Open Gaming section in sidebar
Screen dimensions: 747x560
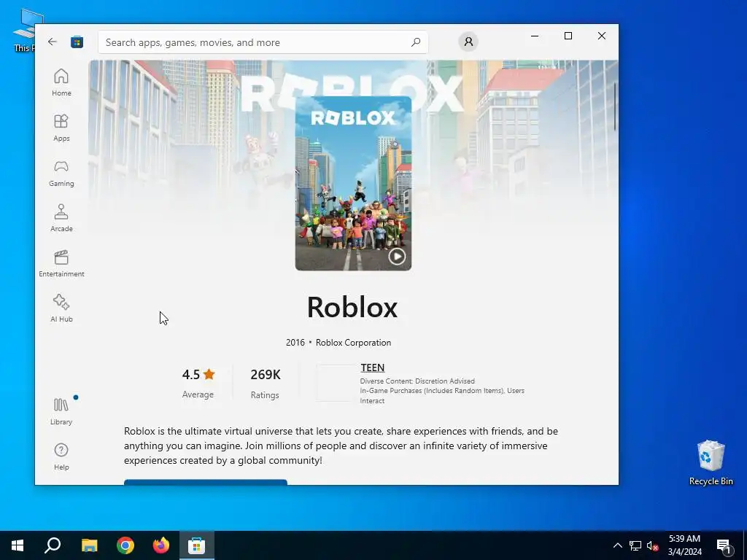coord(61,173)
